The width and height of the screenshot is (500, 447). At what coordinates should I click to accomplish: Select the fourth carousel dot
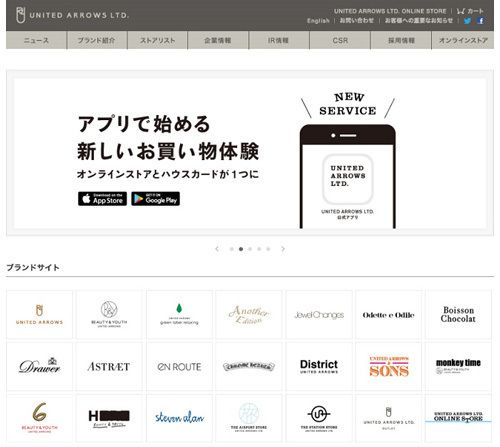pos(259,249)
